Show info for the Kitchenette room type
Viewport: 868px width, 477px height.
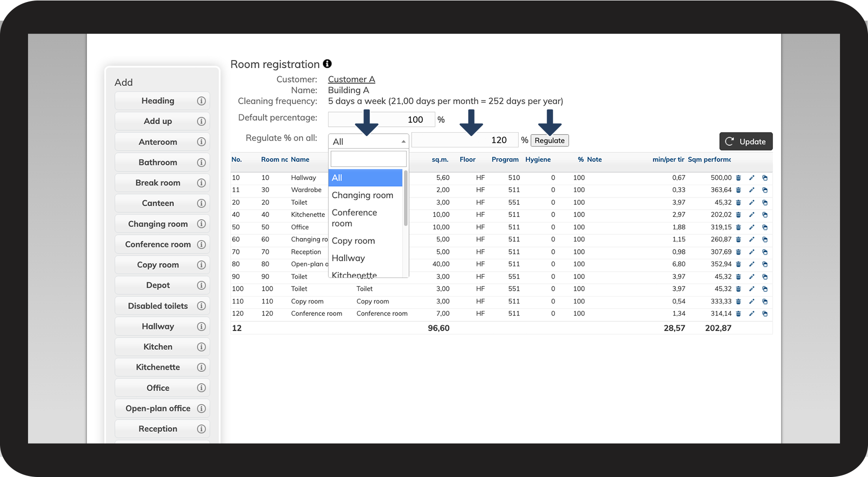201,367
